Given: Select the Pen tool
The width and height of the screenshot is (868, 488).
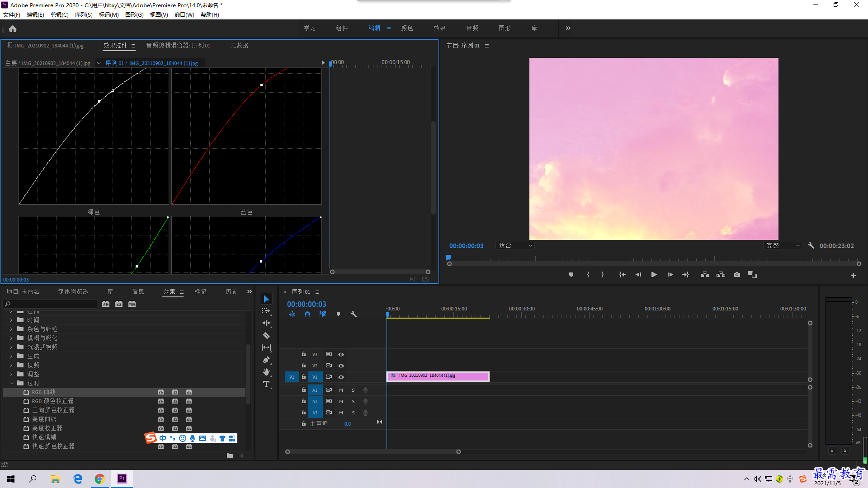Looking at the screenshot, I should pos(266,360).
